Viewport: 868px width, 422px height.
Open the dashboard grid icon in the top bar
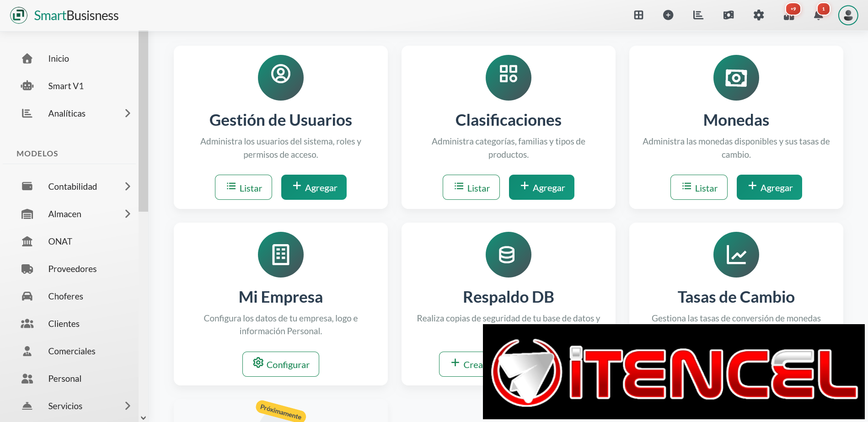tap(638, 15)
